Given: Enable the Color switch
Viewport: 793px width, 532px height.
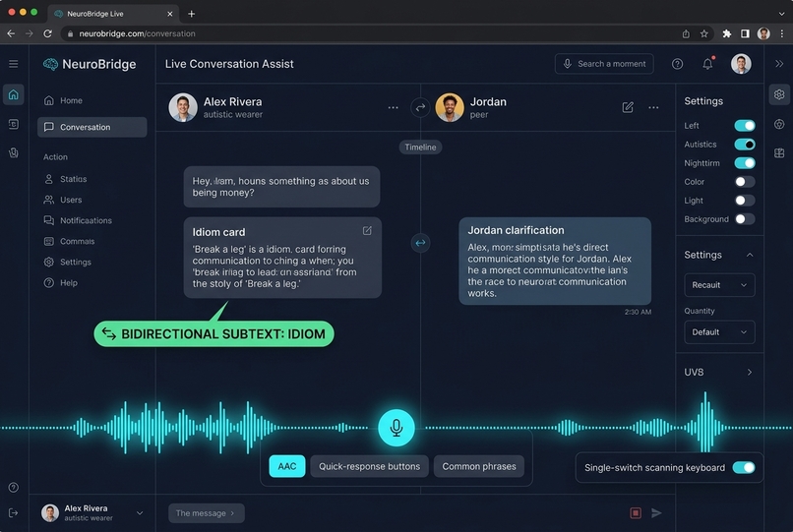Looking at the screenshot, I should pos(745,182).
